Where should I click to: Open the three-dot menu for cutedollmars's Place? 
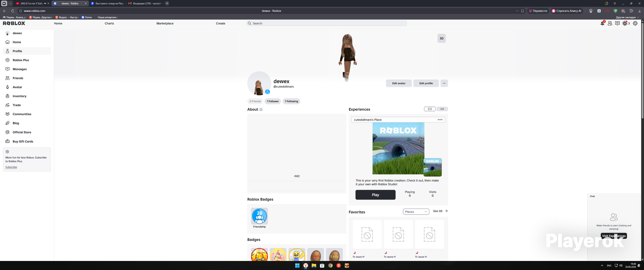point(440,120)
